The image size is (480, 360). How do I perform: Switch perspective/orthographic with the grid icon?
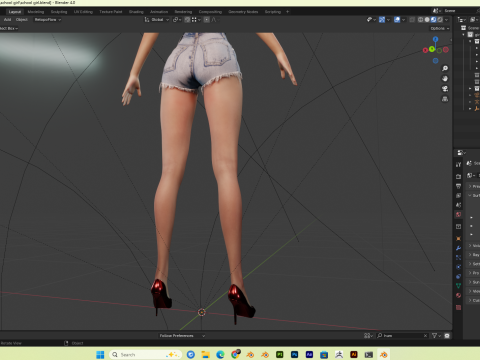445,99
